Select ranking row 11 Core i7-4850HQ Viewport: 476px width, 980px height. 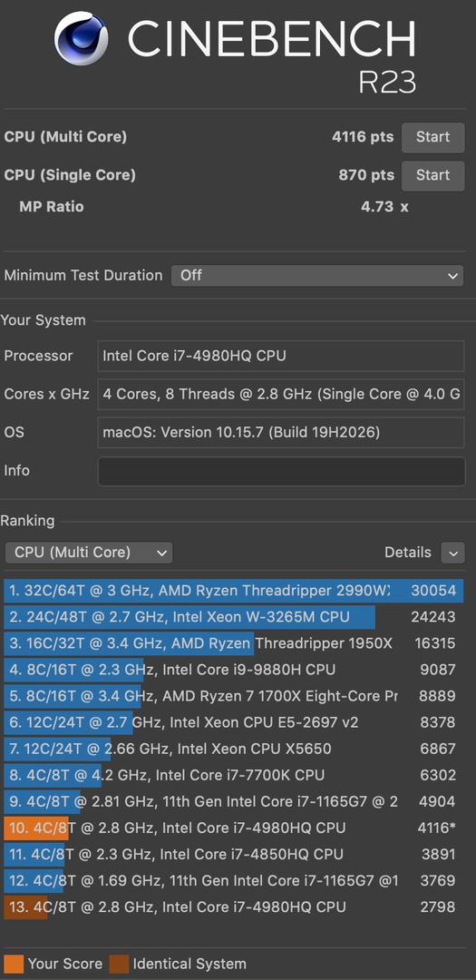pyautogui.click(x=234, y=854)
